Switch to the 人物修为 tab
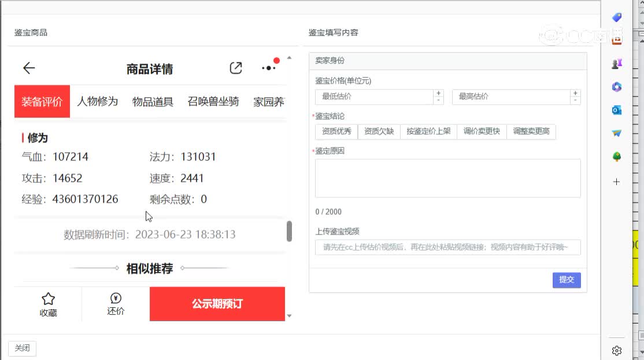644x360 pixels. [x=97, y=102]
